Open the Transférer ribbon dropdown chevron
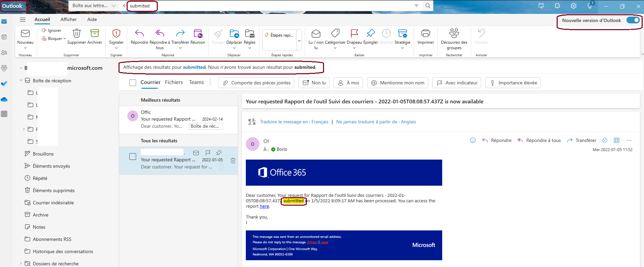644x267 pixels. (180, 48)
